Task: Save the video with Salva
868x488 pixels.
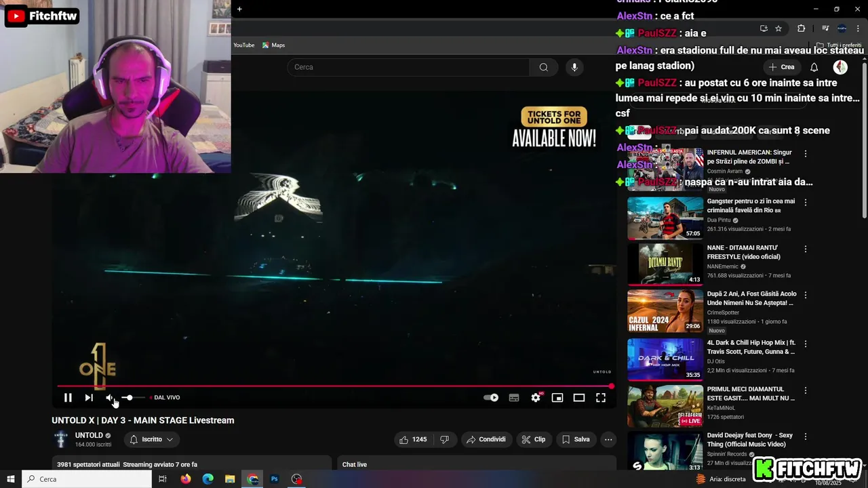Action: point(576,439)
